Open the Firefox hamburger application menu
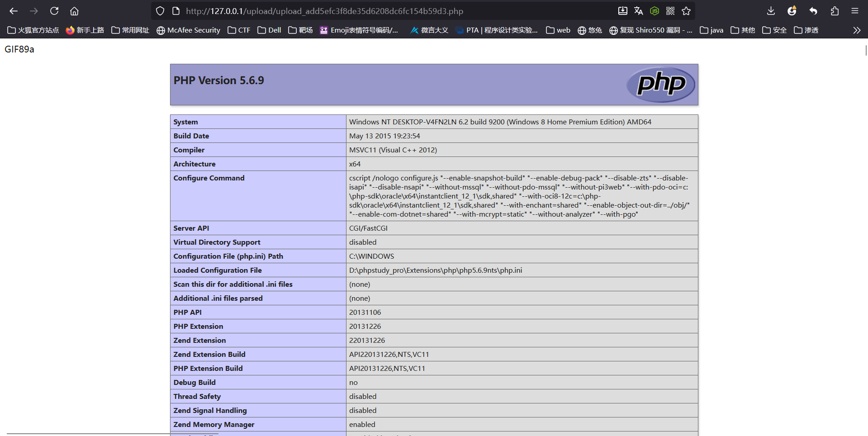868x436 pixels. tap(855, 11)
